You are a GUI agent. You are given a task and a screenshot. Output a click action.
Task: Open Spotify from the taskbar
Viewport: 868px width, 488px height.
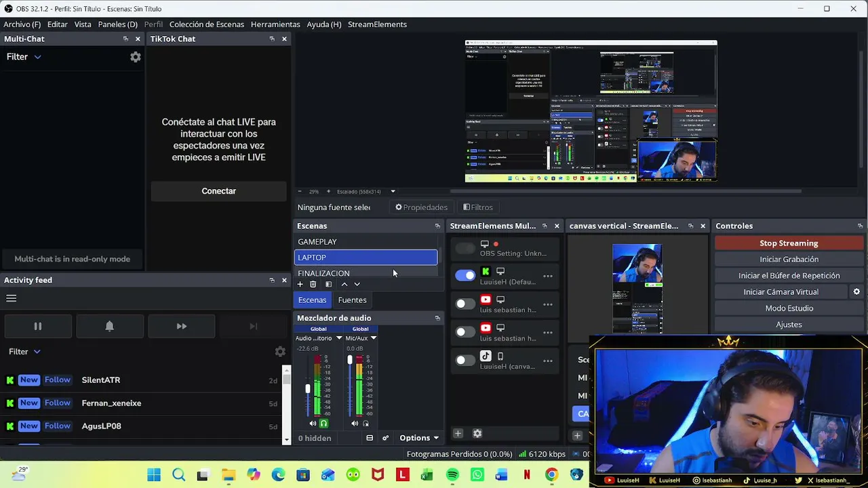tap(452, 475)
